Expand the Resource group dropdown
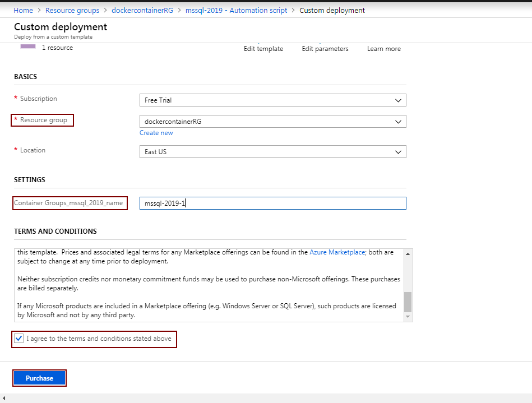The image size is (532, 403). pos(272,122)
